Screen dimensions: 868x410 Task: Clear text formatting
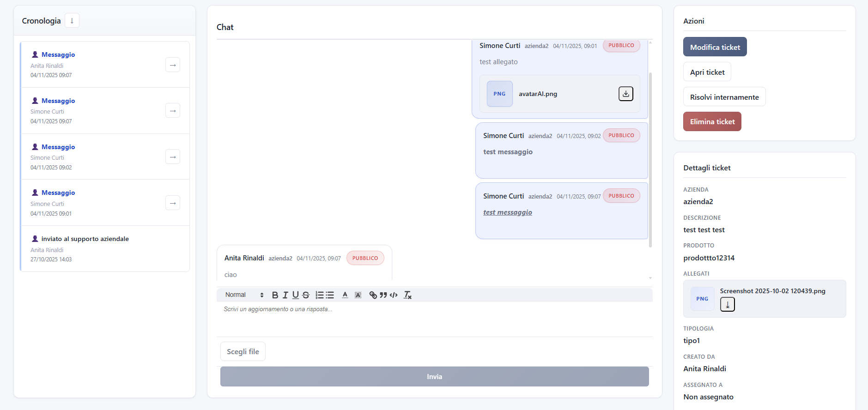(407, 295)
